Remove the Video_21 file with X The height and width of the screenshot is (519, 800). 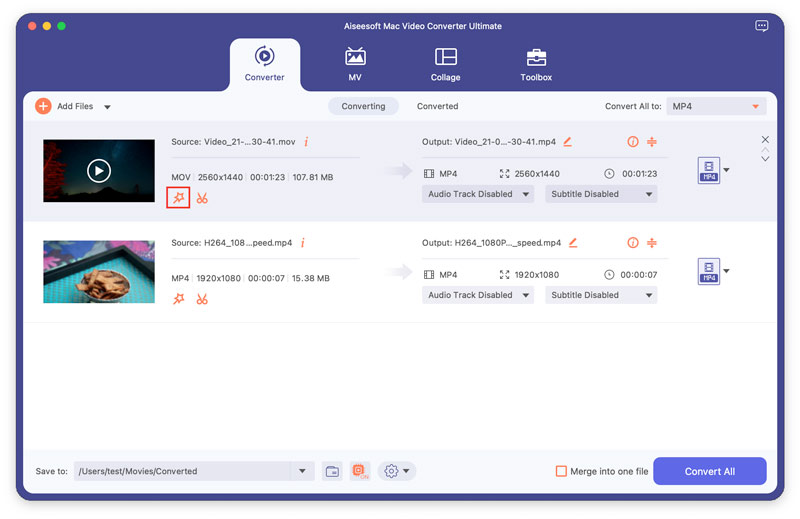[x=765, y=139]
